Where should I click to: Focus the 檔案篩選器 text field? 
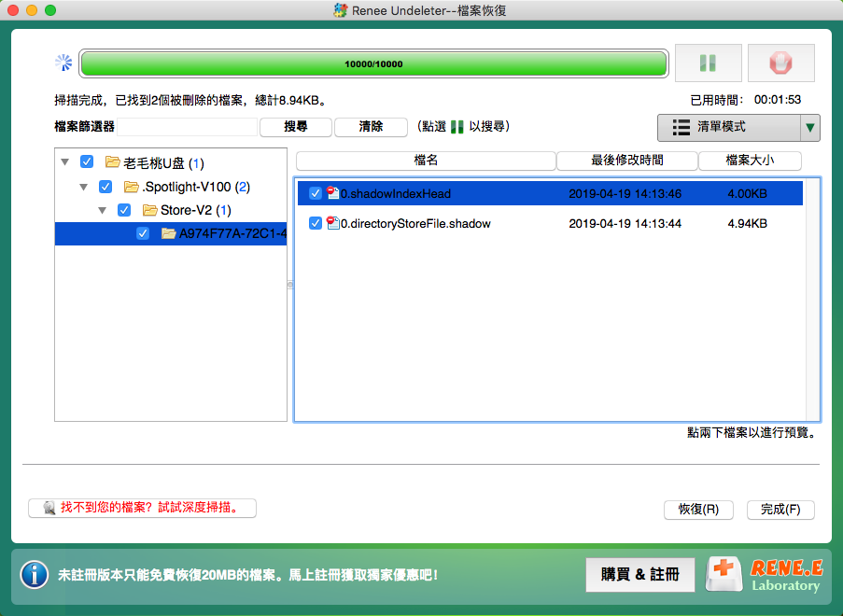point(187,127)
